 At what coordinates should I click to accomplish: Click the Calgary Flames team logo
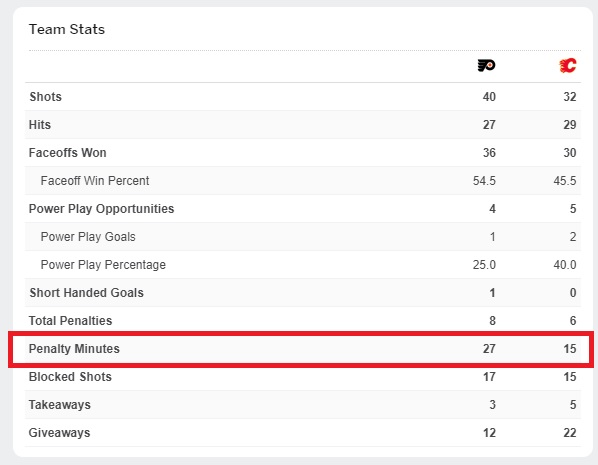coord(567,65)
